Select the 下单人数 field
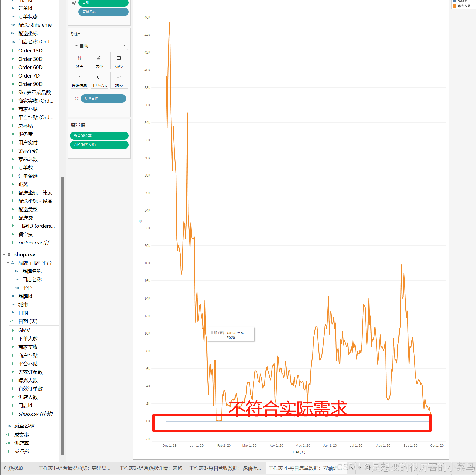Image resolution: width=476 pixels, height=475 pixels. coord(28,339)
